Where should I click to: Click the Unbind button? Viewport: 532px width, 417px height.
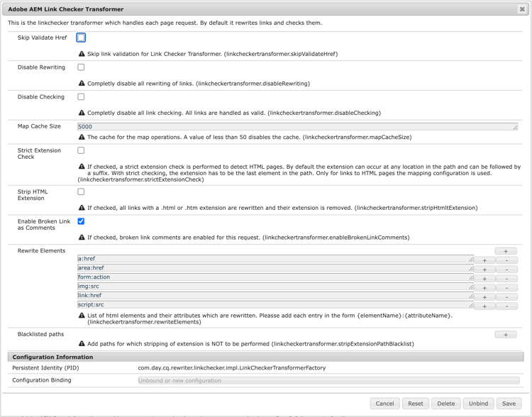point(478,404)
